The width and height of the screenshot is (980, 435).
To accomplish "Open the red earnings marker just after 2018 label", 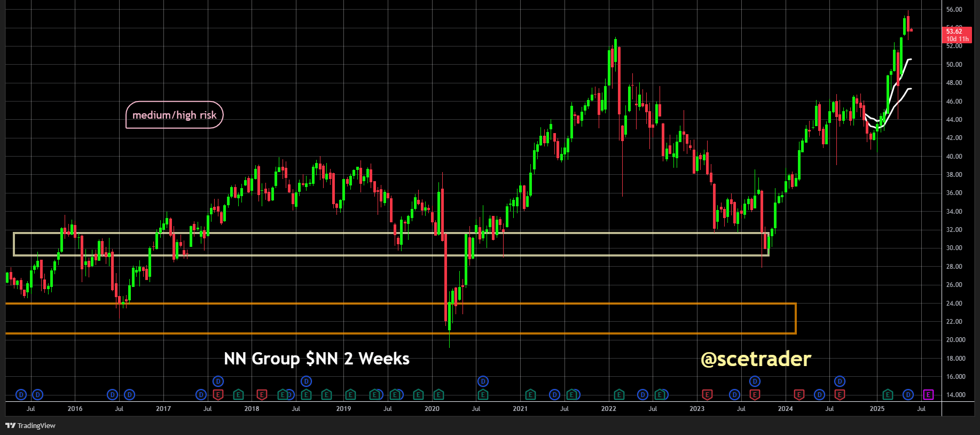I will pos(262,395).
